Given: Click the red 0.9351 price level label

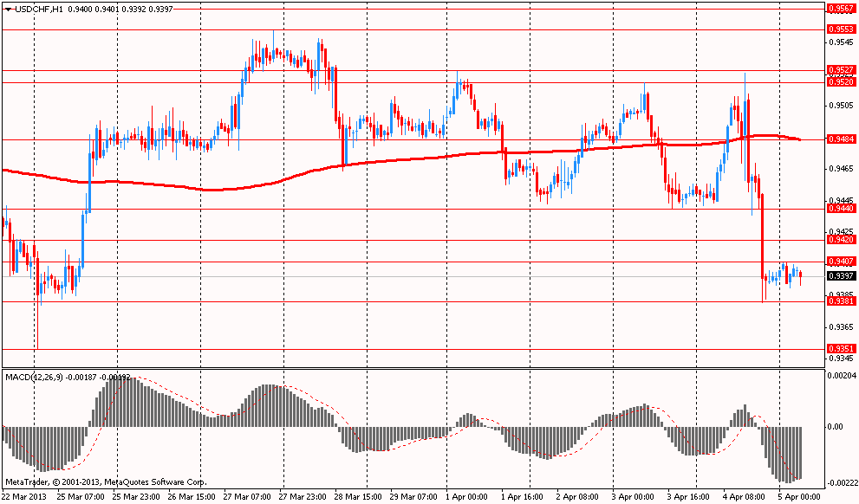Looking at the screenshot, I should click(841, 349).
